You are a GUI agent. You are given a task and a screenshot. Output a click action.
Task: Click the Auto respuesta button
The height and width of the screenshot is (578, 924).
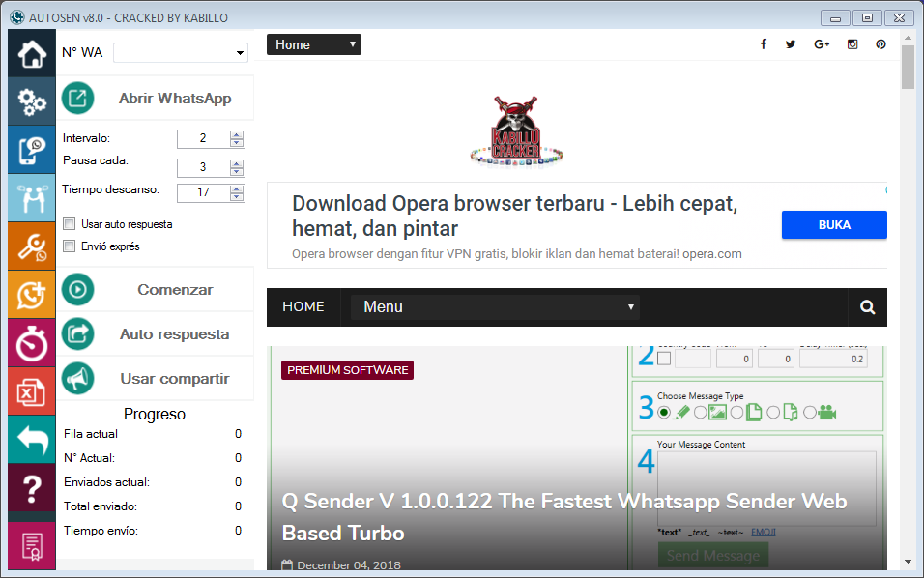[x=156, y=334]
